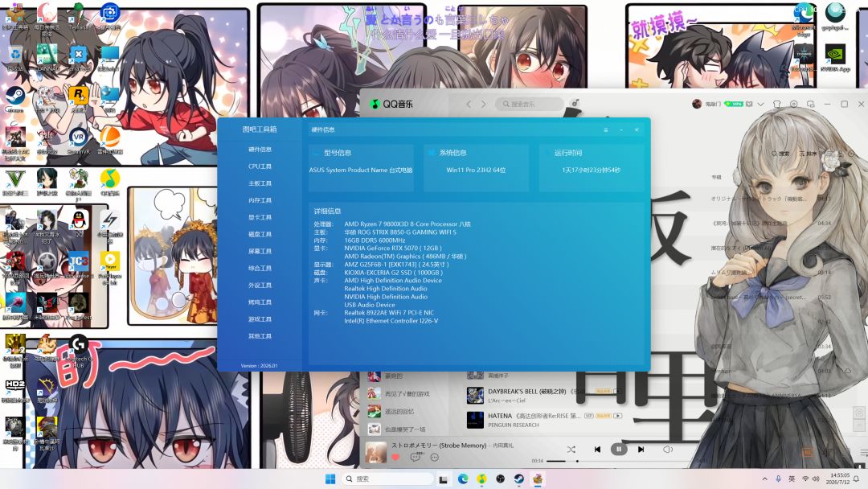Open the Steam desktop shortcut
Viewport: 868px width, 489px height.
click(x=15, y=99)
